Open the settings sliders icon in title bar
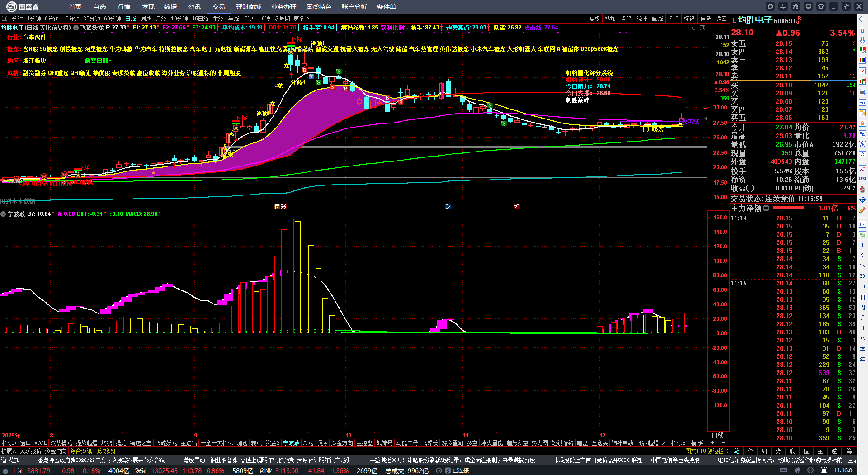The width and height of the screenshot is (868, 475). (x=783, y=6)
